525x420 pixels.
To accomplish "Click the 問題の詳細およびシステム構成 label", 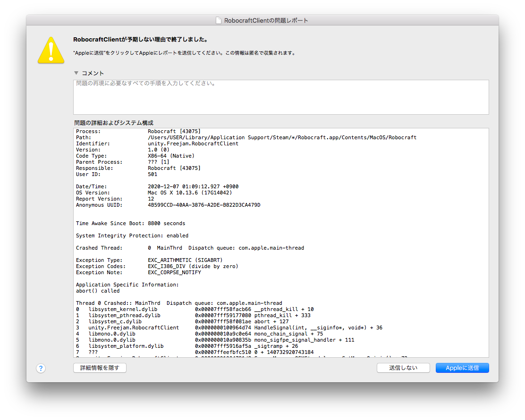I will (x=114, y=123).
